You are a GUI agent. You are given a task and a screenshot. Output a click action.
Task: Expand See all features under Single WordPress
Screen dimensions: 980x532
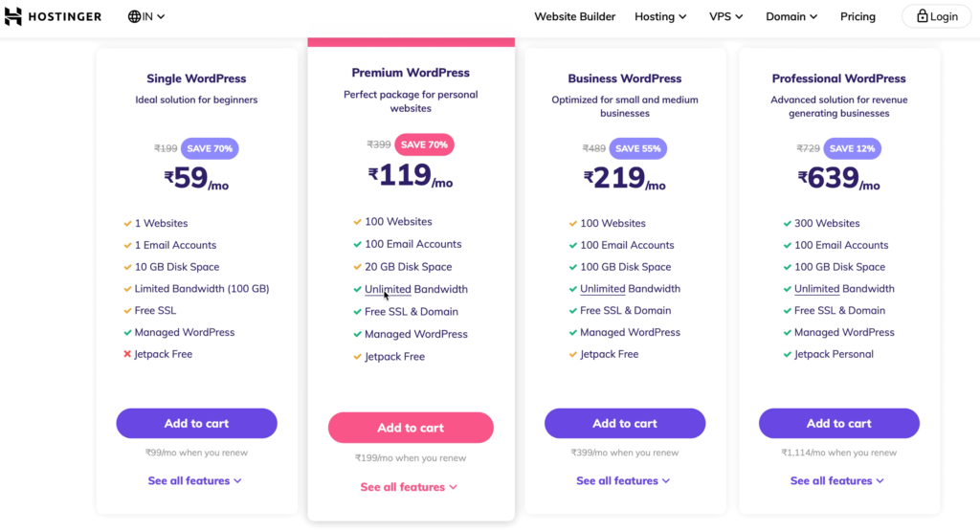click(195, 480)
